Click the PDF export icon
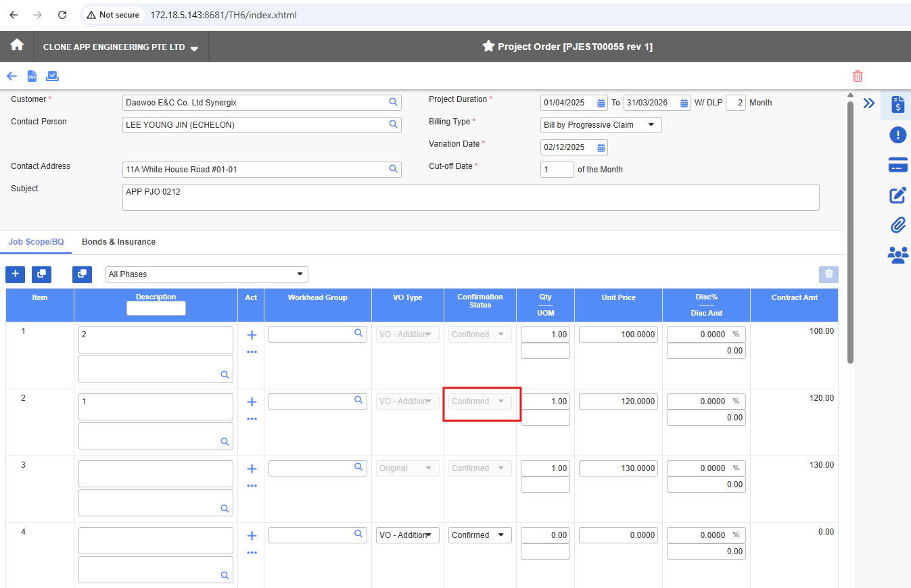This screenshot has height=588, width=911. [32, 76]
